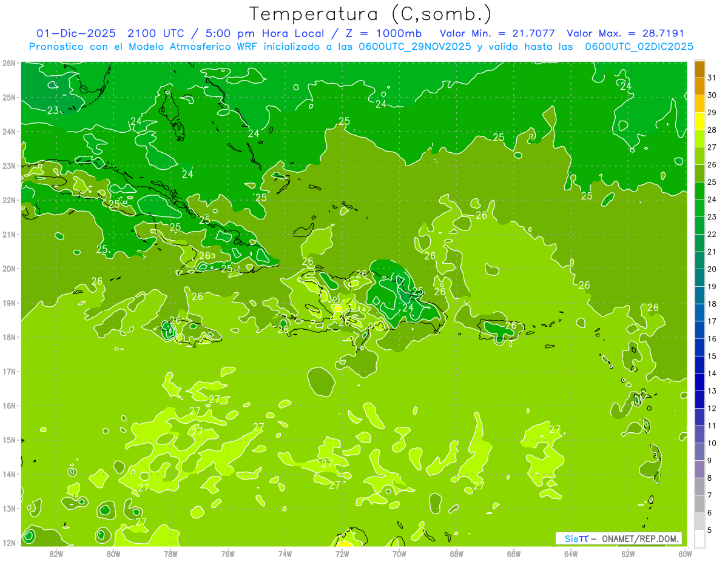Click longitude axis label 70W
This screenshot has width=728, height=562.
[x=399, y=554]
